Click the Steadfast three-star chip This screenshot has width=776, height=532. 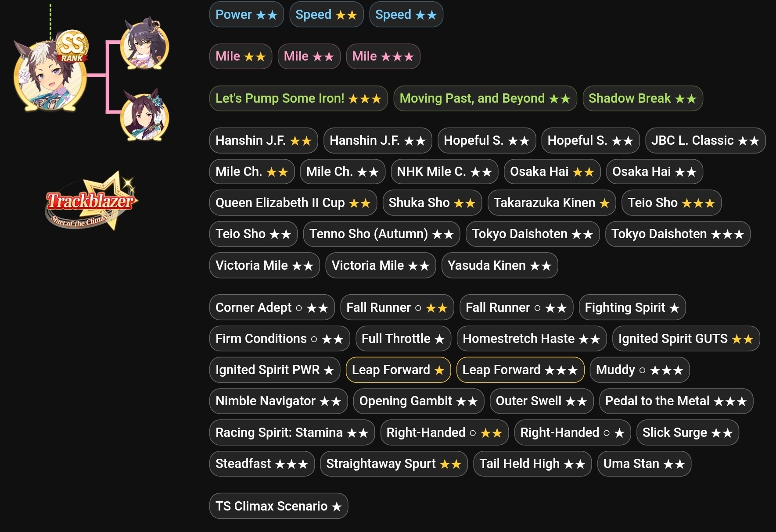point(262,464)
